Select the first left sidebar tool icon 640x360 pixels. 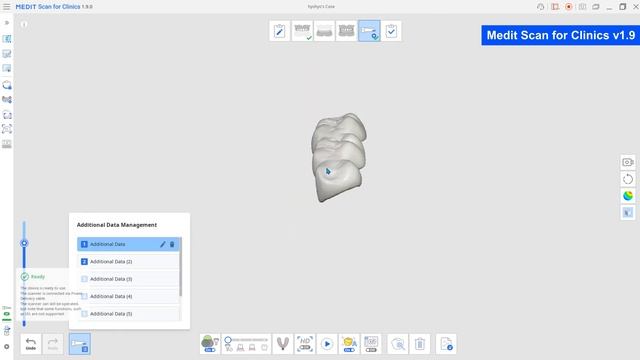point(7,39)
